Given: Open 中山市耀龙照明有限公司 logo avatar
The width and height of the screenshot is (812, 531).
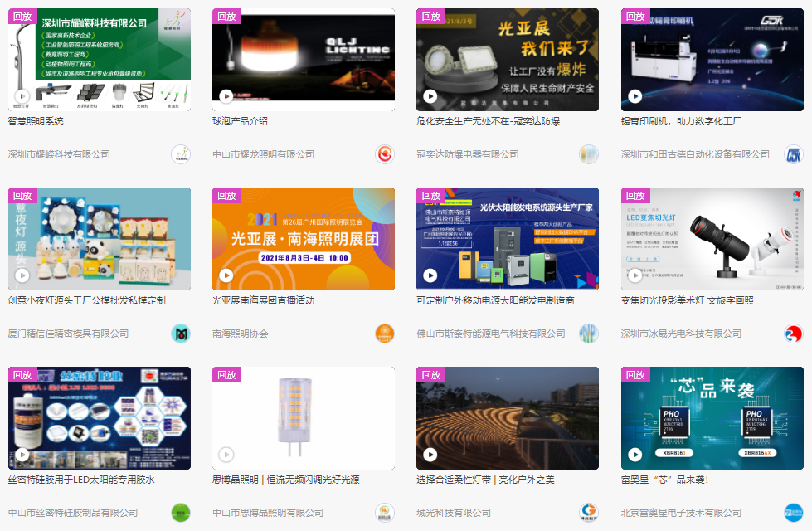Looking at the screenshot, I should (385, 154).
